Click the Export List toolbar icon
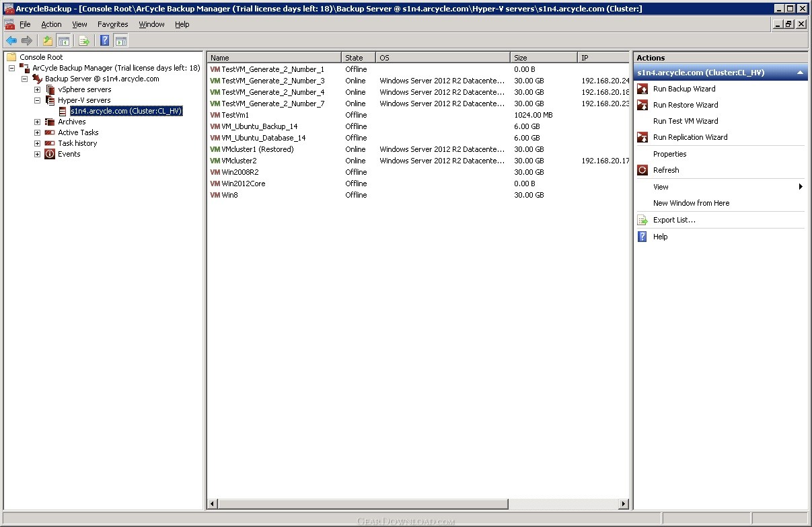This screenshot has width=812, height=527. (84, 41)
